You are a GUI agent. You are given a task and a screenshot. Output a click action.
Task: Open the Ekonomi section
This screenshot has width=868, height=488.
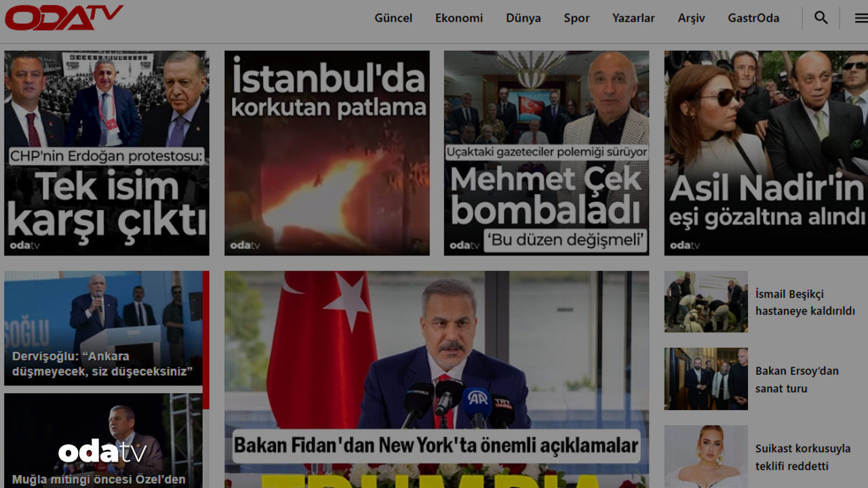tap(458, 18)
